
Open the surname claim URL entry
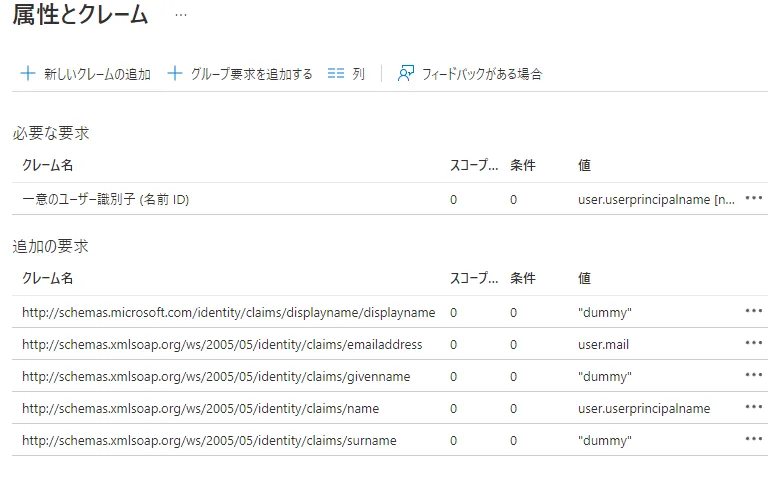pyautogui.click(x=209, y=440)
